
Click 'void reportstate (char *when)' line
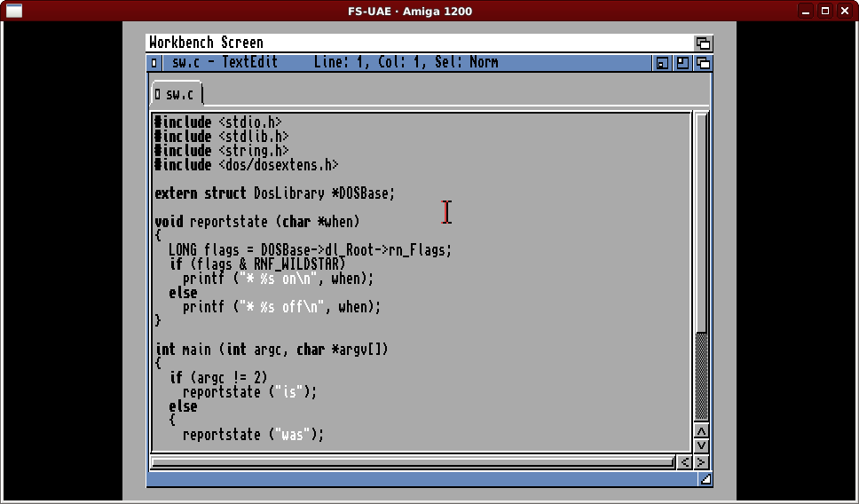(x=257, y=221)
